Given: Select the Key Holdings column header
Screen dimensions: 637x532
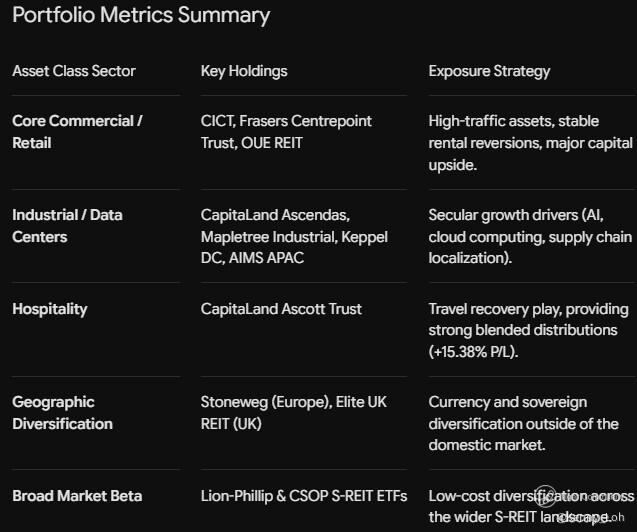Looking at the screenshot, I should 244,71.
